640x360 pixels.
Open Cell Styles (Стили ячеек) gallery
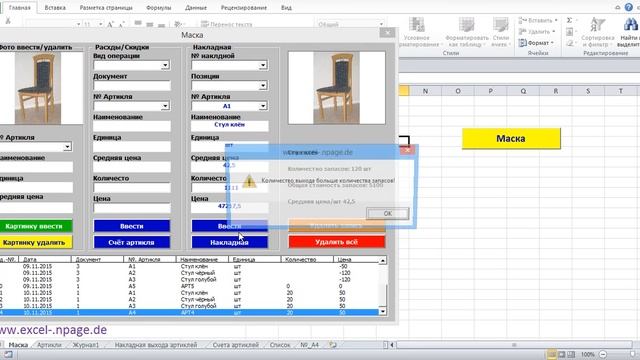click(x=500, y=32)
